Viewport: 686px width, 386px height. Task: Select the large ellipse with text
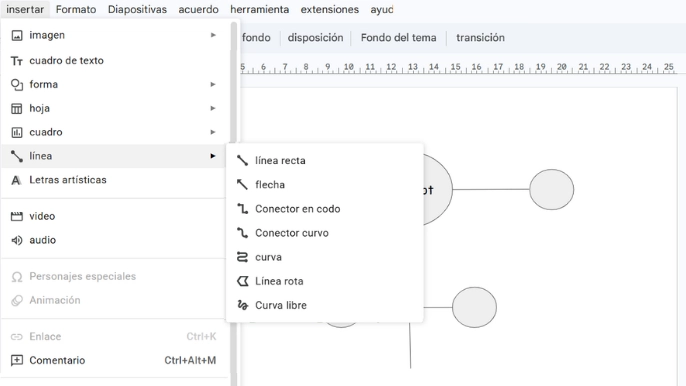tap(438, 189)
